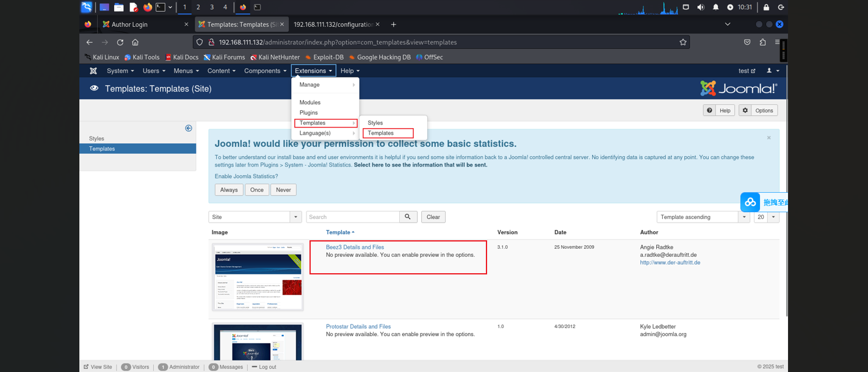Click the volume speaker icon
This screenshot has height=372, width=868.
point(701,7)
